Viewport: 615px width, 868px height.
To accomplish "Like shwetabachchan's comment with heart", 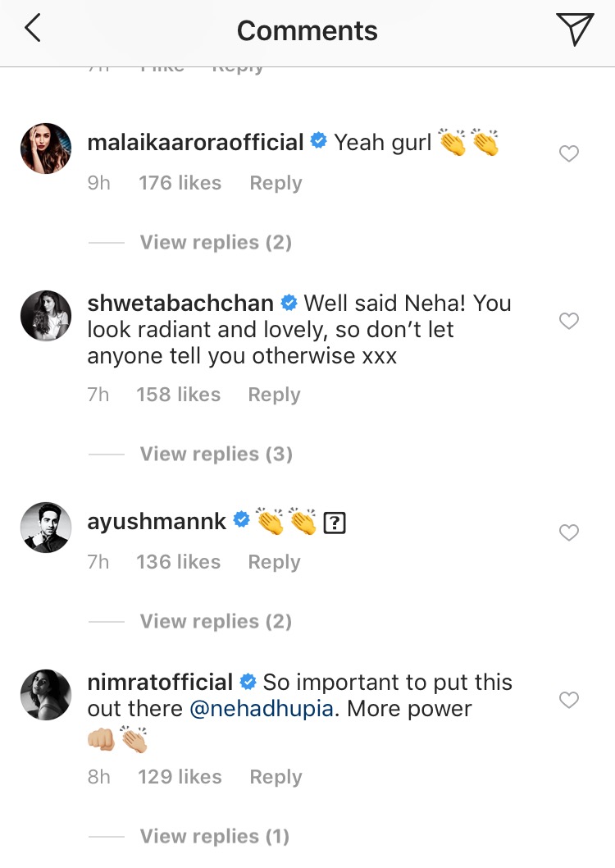I will pyautogui.click(x=568, y=321).
